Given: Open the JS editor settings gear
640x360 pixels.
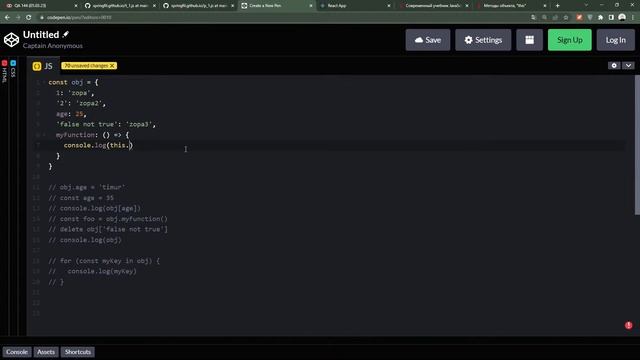Looking at the screenshot, I should 614,65.
